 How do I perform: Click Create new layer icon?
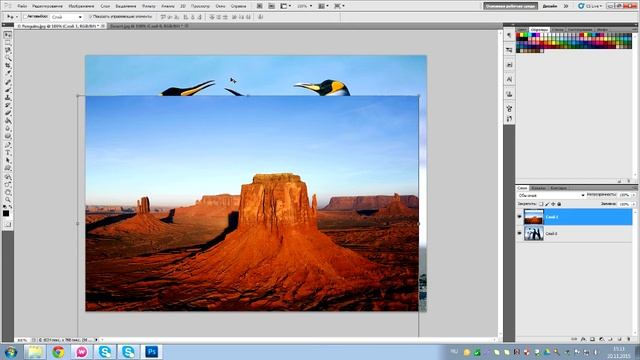click(x=620, y=339)
